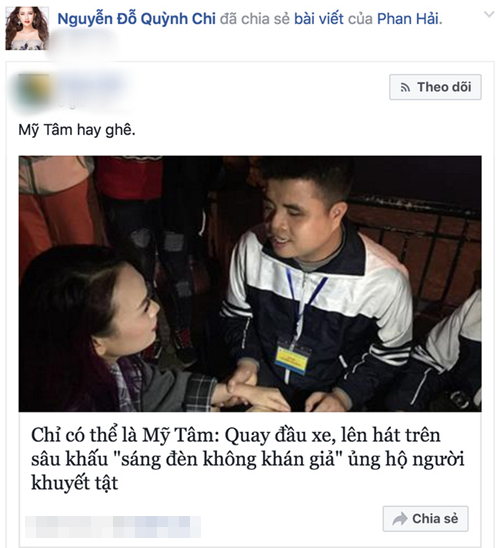Open Nguyễn Đỗ Quỳnh Chi's profile name link

(136, 19)
